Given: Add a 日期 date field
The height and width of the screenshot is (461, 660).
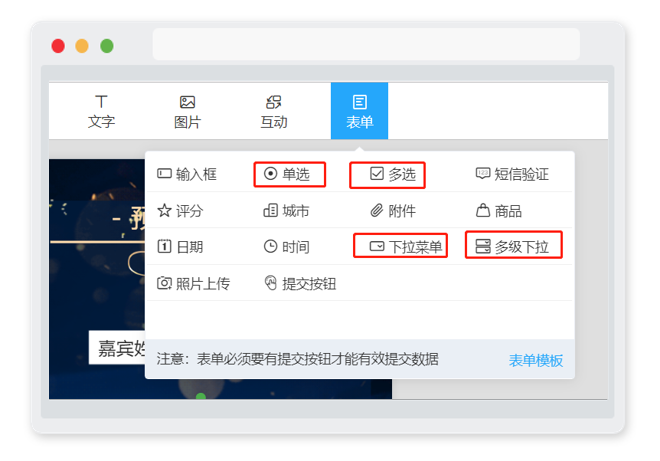Looking at the screenshot, I should click(180, 247).
